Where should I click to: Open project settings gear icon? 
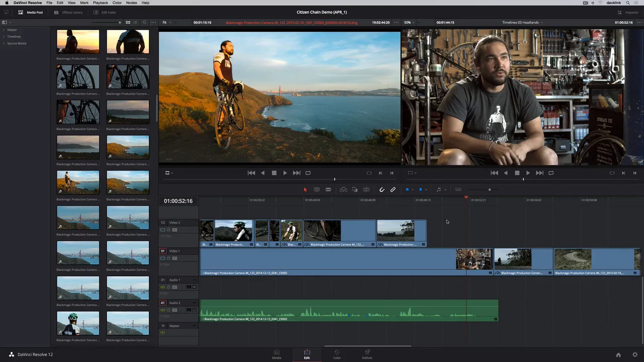click(635, 354)
